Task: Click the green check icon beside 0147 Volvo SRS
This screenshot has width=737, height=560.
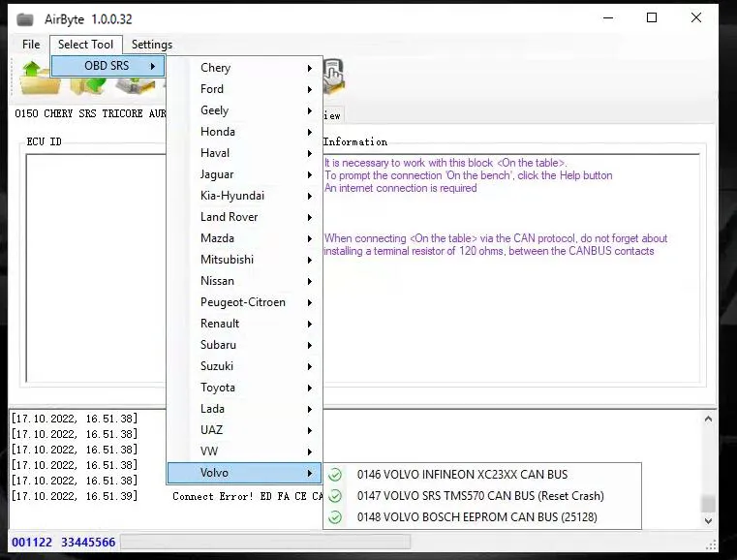Action: [335, 496]
